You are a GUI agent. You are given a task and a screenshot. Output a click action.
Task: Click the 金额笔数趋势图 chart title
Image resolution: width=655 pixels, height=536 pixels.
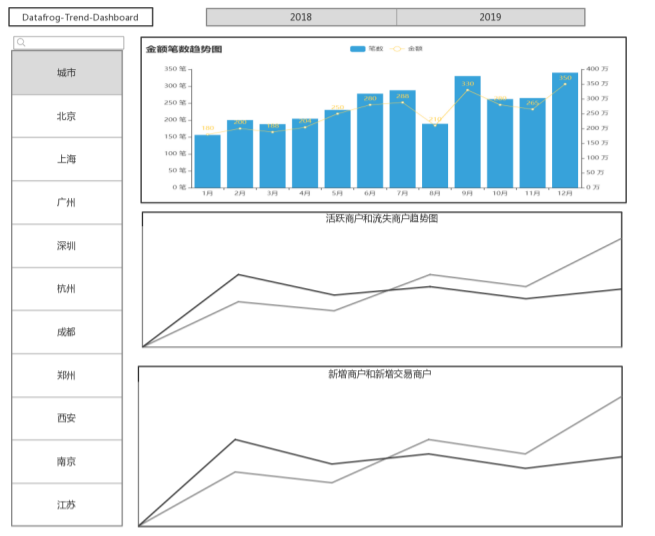coord(184,49)
